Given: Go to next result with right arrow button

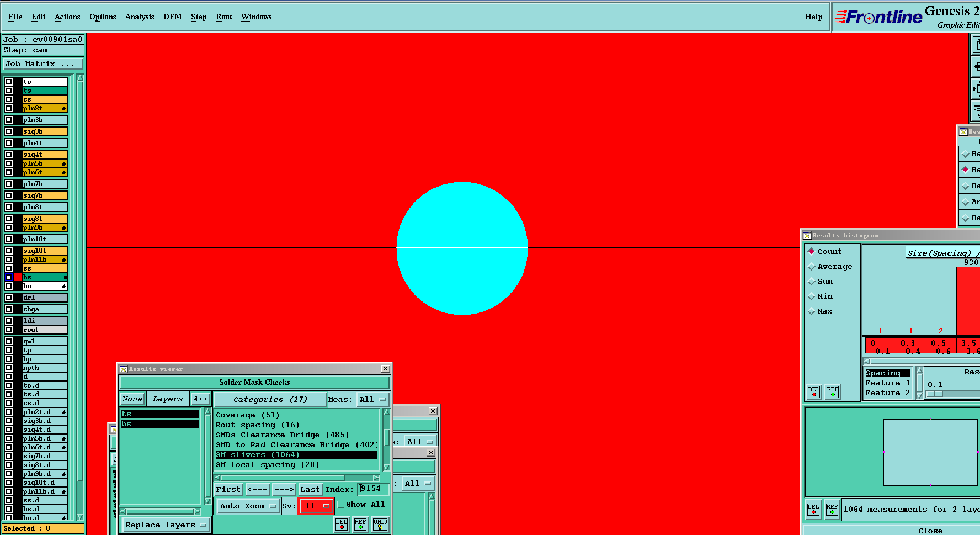Looking at the screenshot, I should [284, 490].
